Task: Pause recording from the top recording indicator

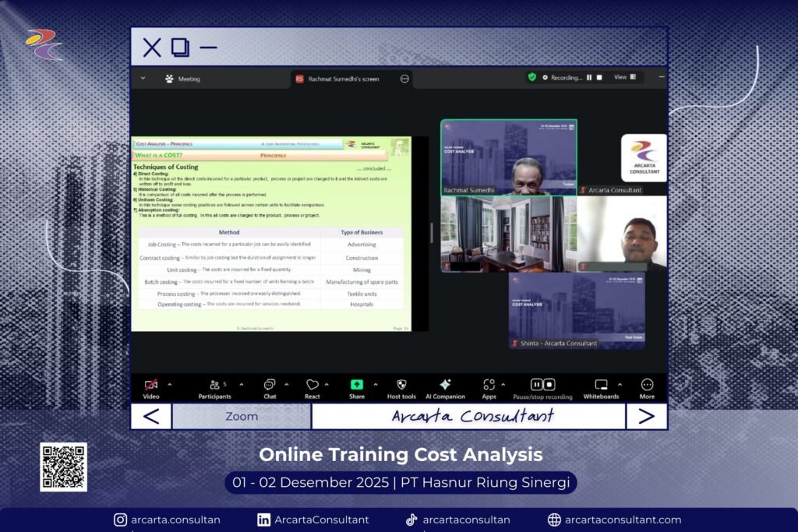Action: pyautogui.click(x=589, y=78)
